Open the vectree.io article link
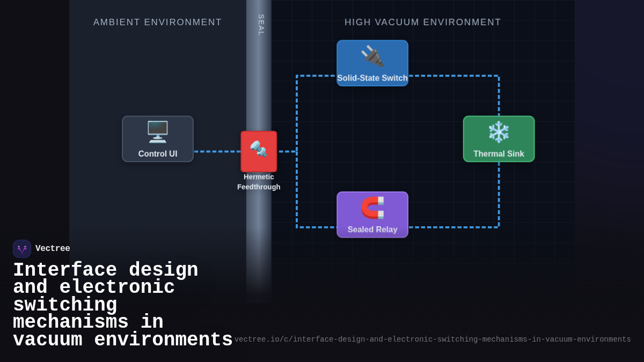This screenshot has height=362, width=644. (x=433, y=339)
